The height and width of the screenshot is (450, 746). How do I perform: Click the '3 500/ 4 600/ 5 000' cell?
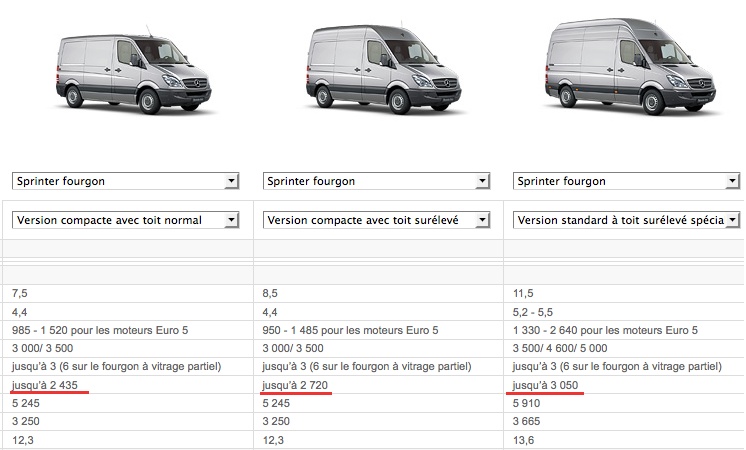tap(560, 348)
